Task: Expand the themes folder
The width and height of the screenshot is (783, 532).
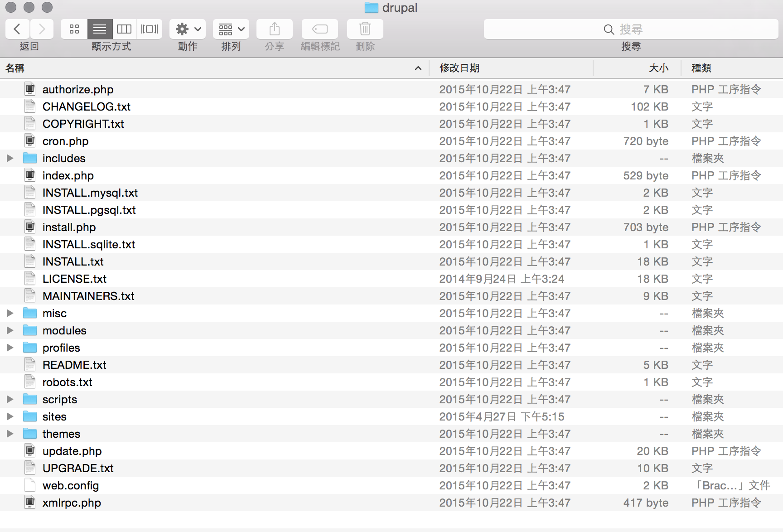Action: click(x=10, y=434)
